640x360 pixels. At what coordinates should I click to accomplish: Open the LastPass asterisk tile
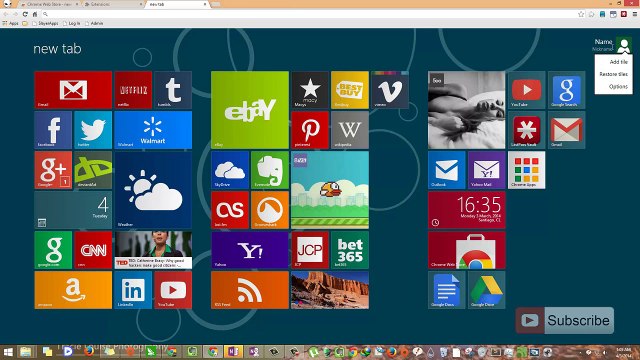(x=527, y=130)
